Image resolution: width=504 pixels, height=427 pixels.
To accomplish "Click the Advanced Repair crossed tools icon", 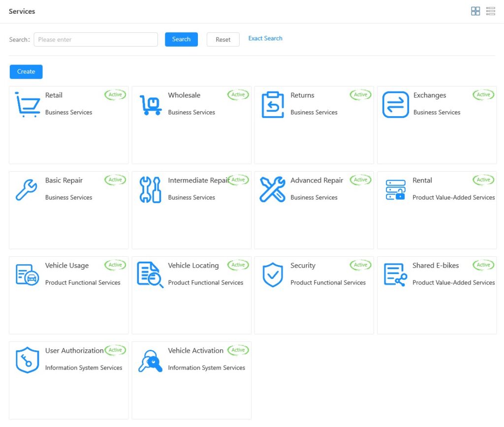I will (x=273, y=189).
